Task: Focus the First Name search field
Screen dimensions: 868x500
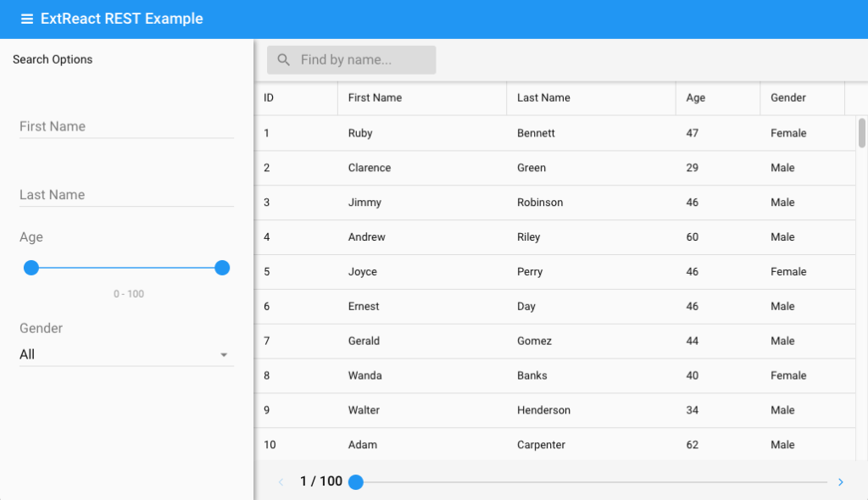Action: point(125,126)
